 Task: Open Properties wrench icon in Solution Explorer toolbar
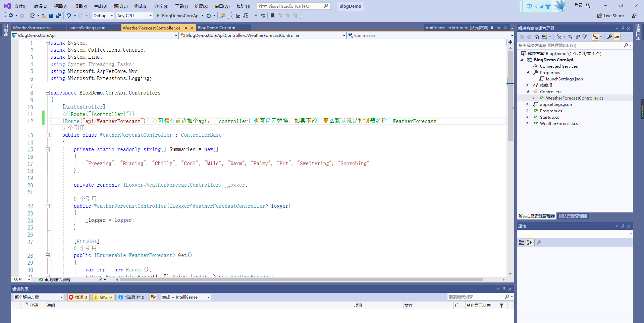pos(609,37)
